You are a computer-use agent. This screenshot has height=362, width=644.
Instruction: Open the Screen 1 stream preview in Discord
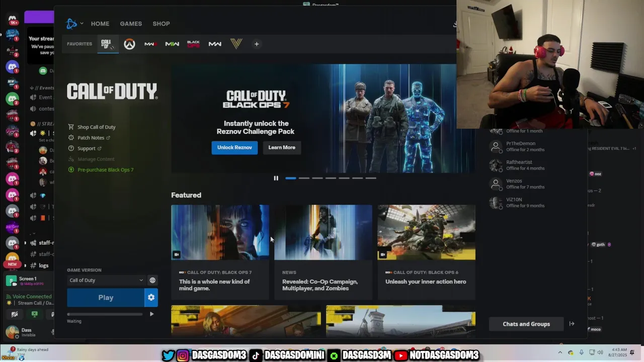pos(27,281)
